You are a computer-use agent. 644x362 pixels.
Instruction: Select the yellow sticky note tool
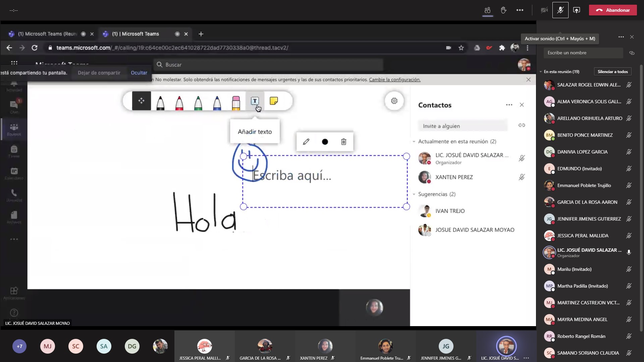click(x=274, y=101)
